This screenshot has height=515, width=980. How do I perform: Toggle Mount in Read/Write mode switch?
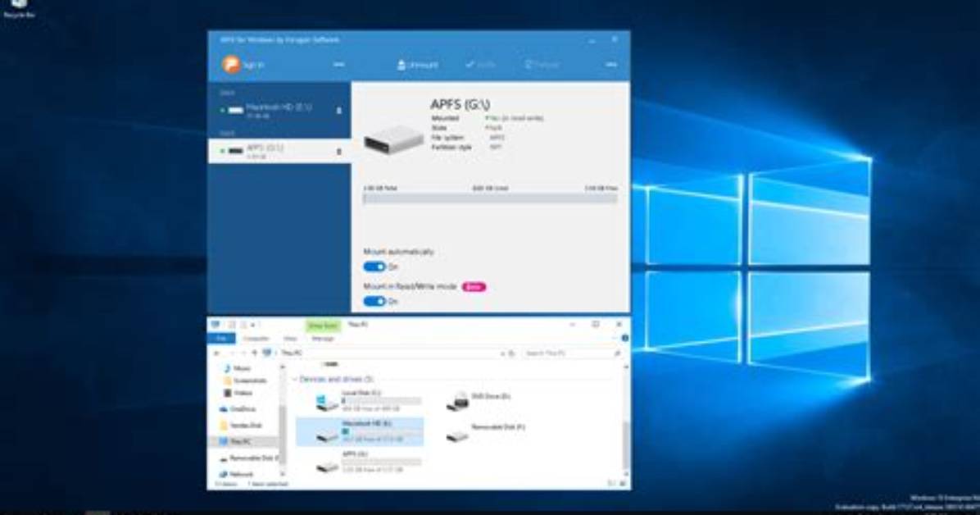pos(374,301)
